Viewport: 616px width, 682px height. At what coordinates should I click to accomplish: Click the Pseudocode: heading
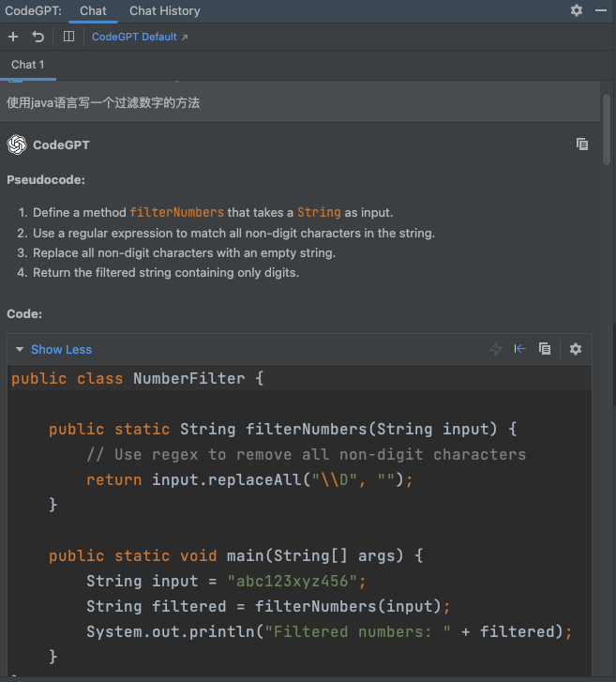pyautogui.click(x=46, y=179)
